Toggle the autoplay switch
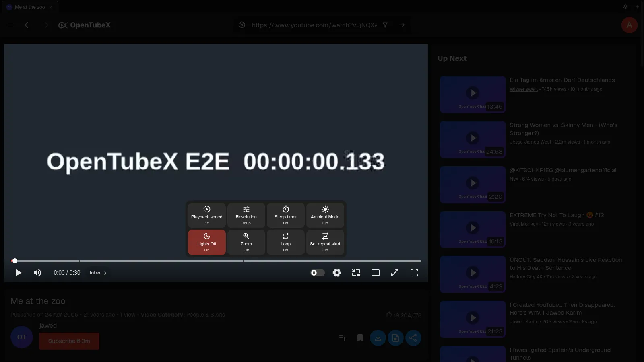The height and width of the screenshot is (362, 644). click(318, 273)
